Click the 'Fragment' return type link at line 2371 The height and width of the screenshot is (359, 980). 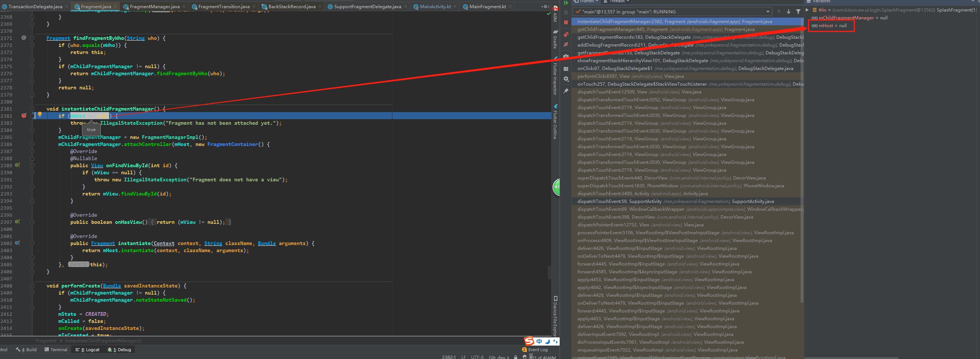click(x=58, y=38)
